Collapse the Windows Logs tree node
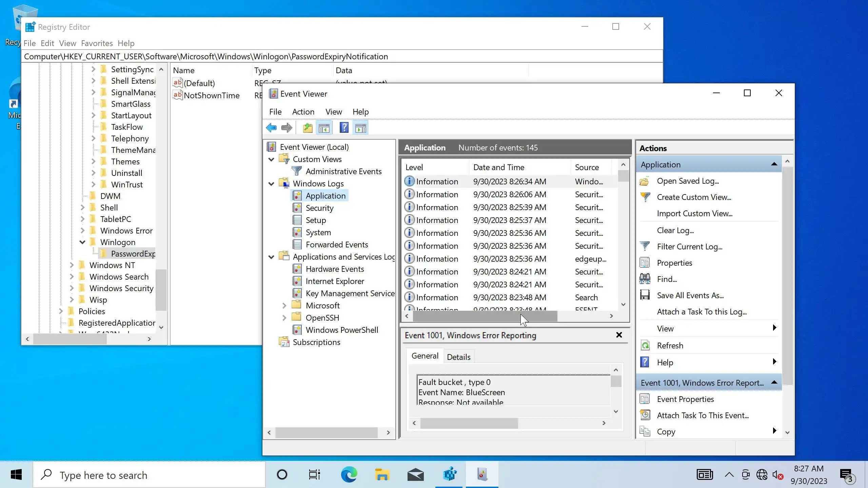Image resolution: width=868 pixels, height=488 pixels. [271, 184]
